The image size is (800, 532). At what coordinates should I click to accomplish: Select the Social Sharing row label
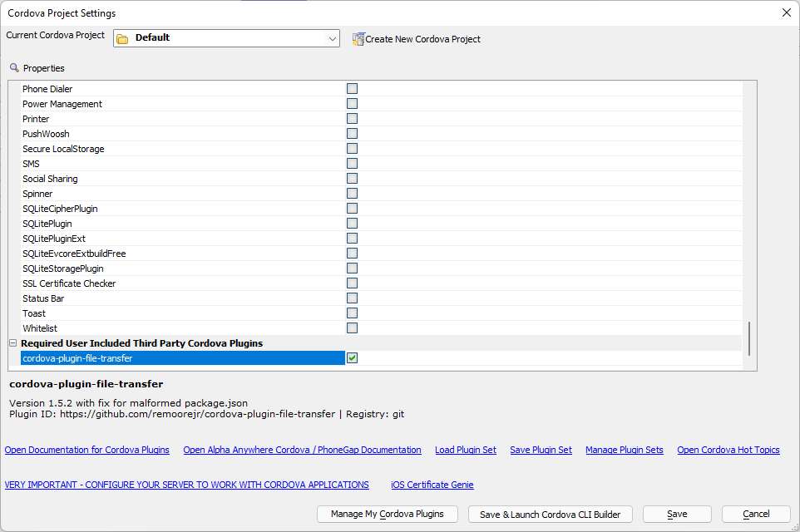(x=50, y=179)
